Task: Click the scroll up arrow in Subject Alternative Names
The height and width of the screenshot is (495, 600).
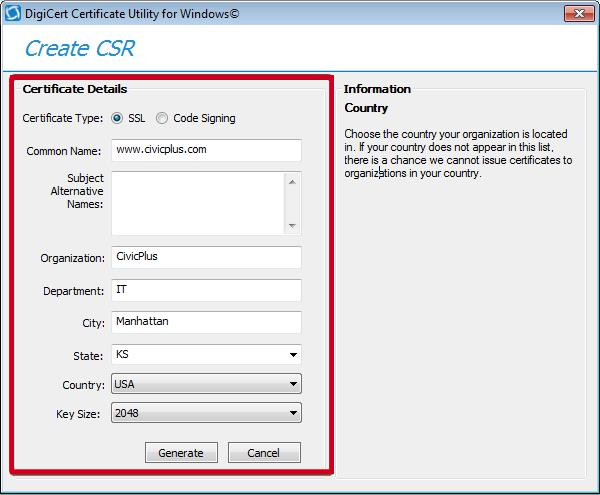Action: [x=292, y=182]
